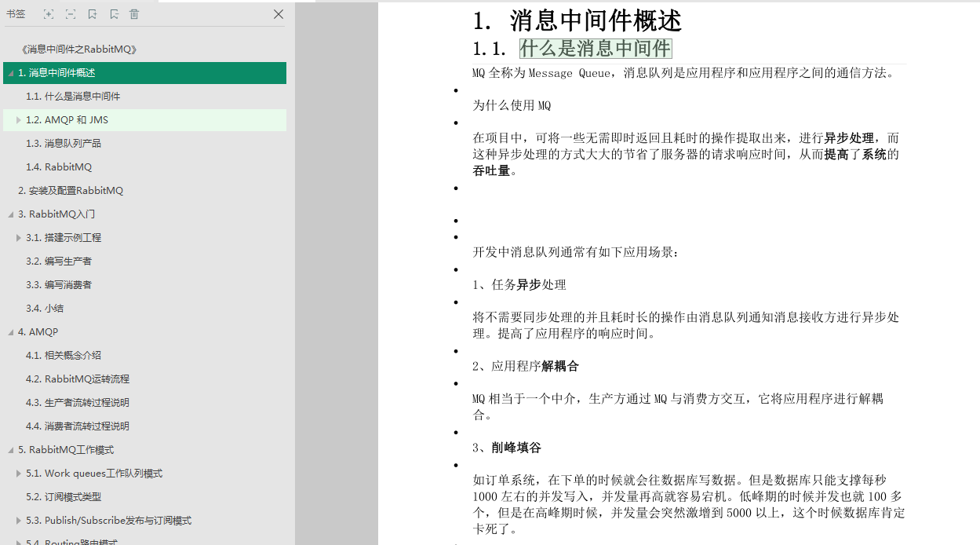The width and height of the screenshot is (980, 545).
Task: Click the add bookmark icon
Action: [92, 14]
